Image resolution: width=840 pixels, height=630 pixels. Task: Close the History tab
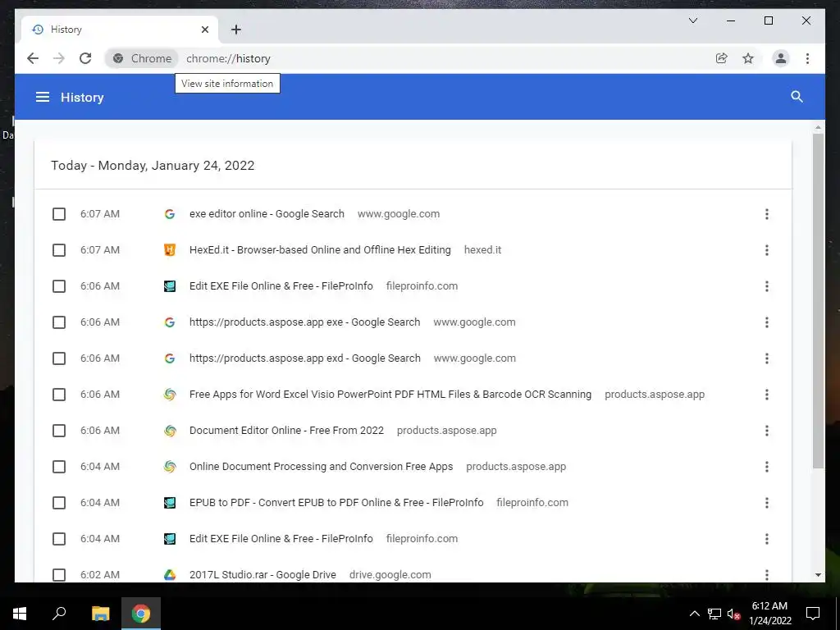(204, 30)
